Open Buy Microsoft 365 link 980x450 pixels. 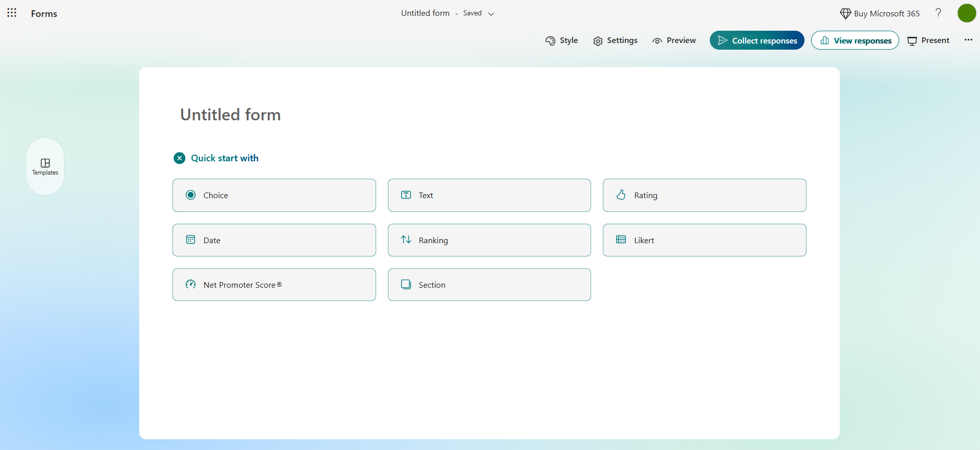880,13
